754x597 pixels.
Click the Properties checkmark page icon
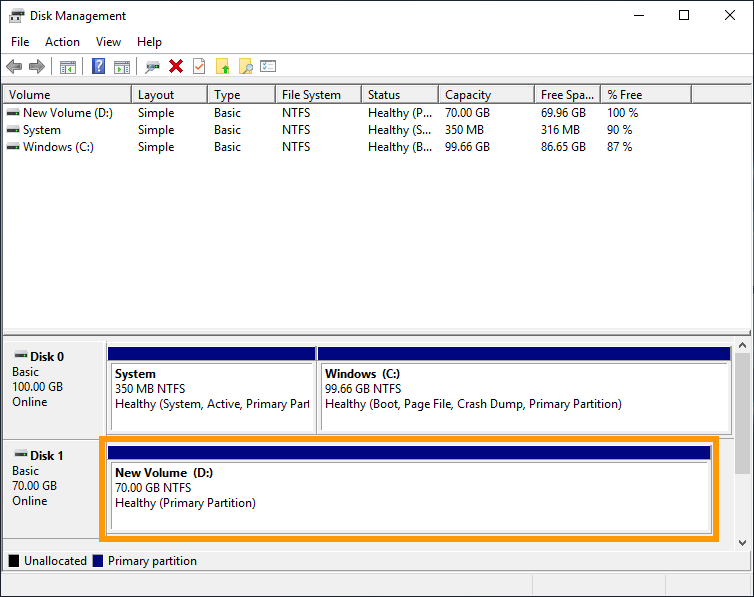coord(199,67)
